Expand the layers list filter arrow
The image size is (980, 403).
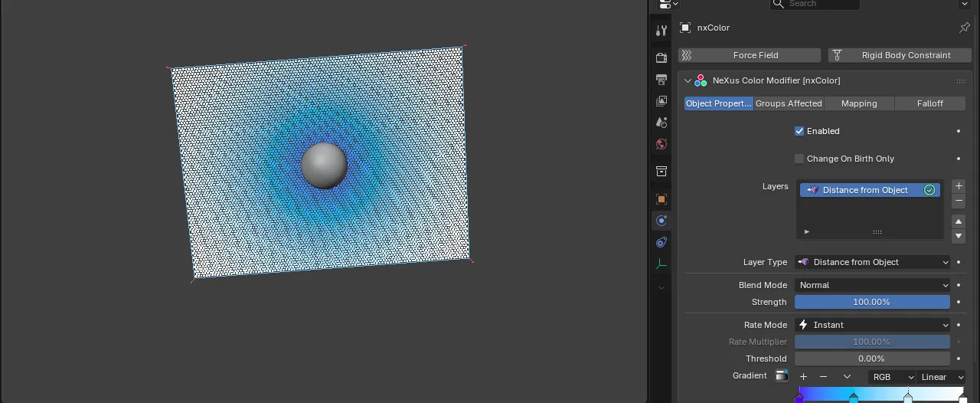coord(806,231)
